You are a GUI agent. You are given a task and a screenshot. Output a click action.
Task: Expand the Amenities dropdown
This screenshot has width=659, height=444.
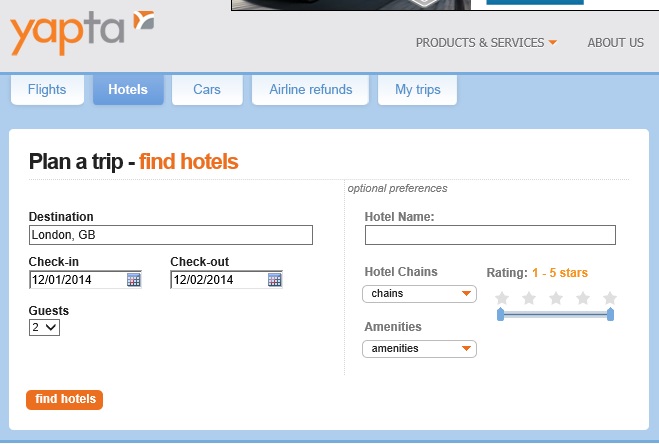pyautogui.click(x=419, y=349)
